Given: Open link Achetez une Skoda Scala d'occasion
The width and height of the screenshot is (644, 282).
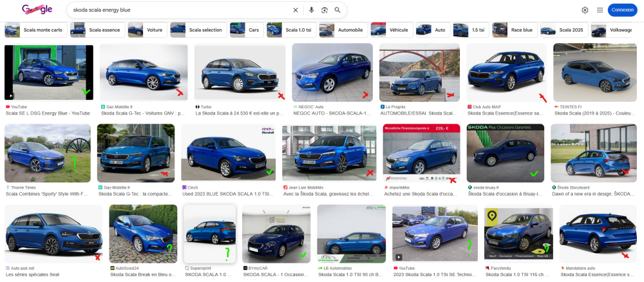Looking at the screenshot, I should [421, 194].
